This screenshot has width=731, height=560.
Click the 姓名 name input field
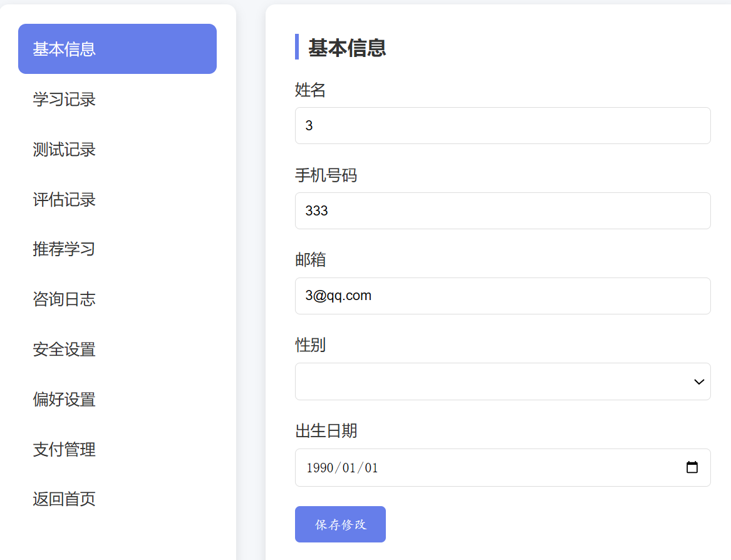501,125
